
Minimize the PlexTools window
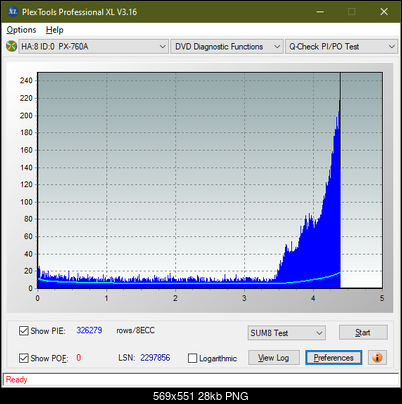pyautogui.click(x=320, y=12)
